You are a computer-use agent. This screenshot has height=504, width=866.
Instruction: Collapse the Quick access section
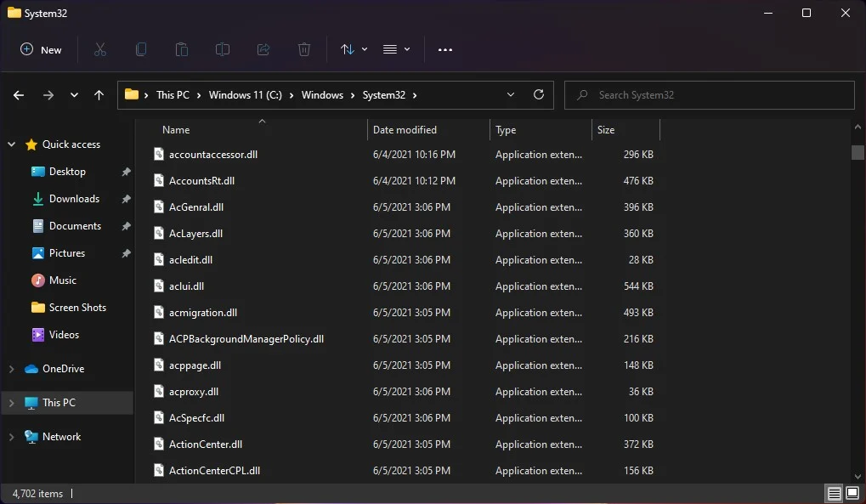12,144
